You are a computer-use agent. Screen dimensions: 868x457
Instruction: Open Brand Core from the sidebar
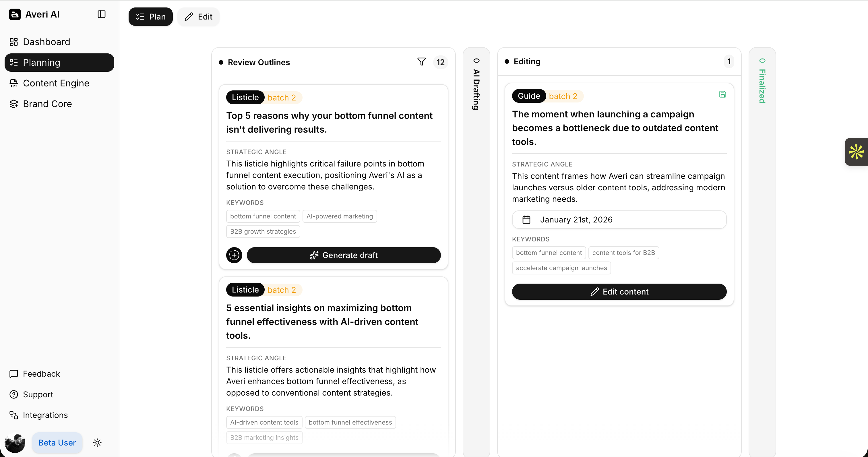[47, 104]
